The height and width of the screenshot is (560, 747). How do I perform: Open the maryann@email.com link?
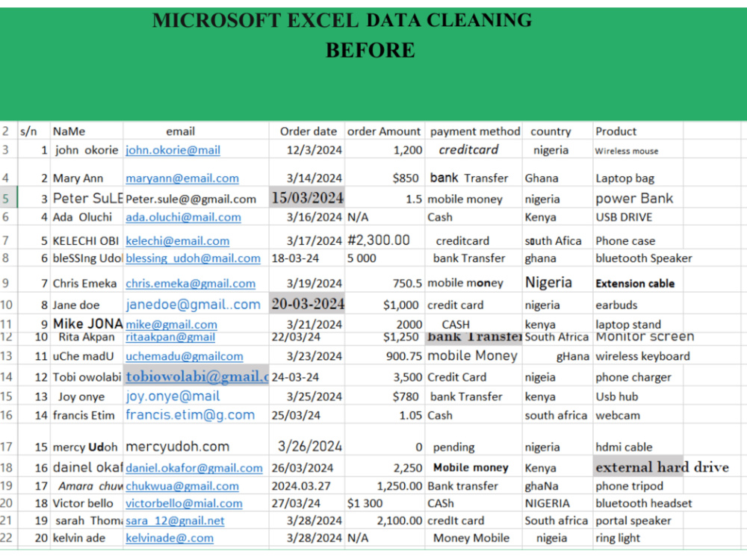(182, 178)
